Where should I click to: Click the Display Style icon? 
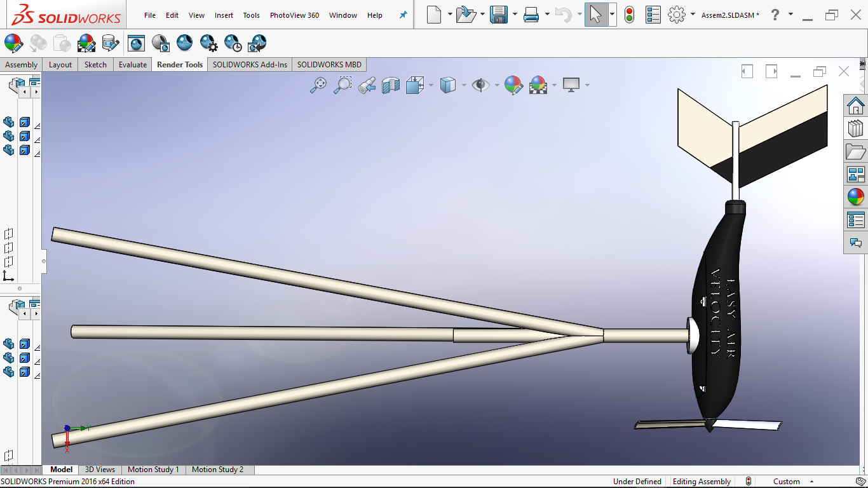(x=448, y=85)
